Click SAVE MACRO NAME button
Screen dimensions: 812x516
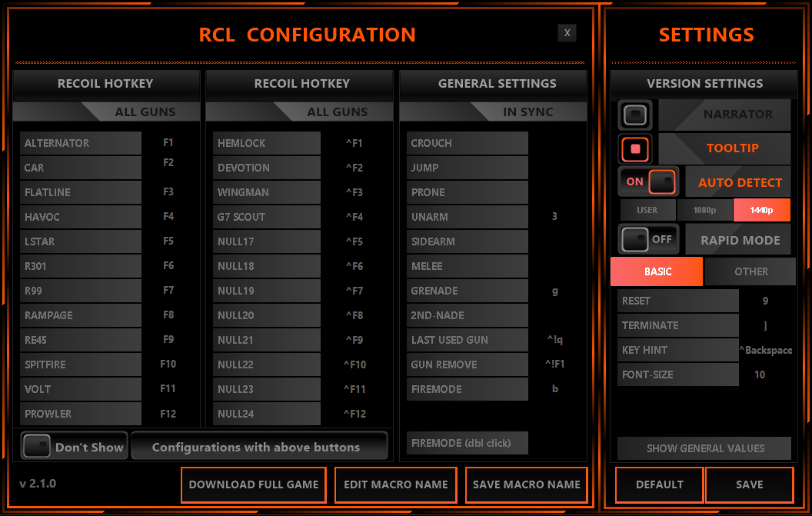(527, 484)
